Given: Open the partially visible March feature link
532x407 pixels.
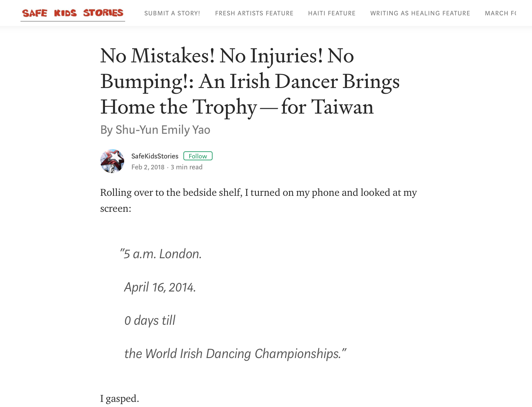Looking at the screenshot, I should coord(500,13).
